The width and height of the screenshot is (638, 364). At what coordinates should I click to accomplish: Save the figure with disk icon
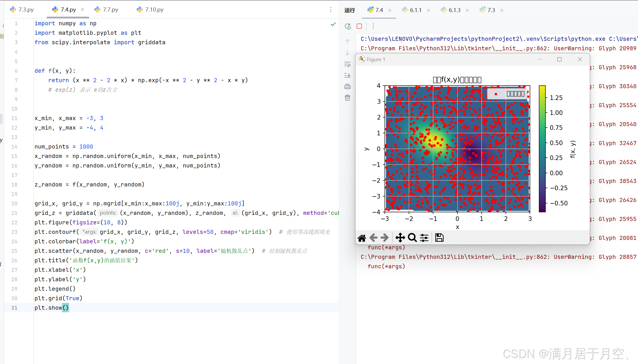click(x=439, y=238)
